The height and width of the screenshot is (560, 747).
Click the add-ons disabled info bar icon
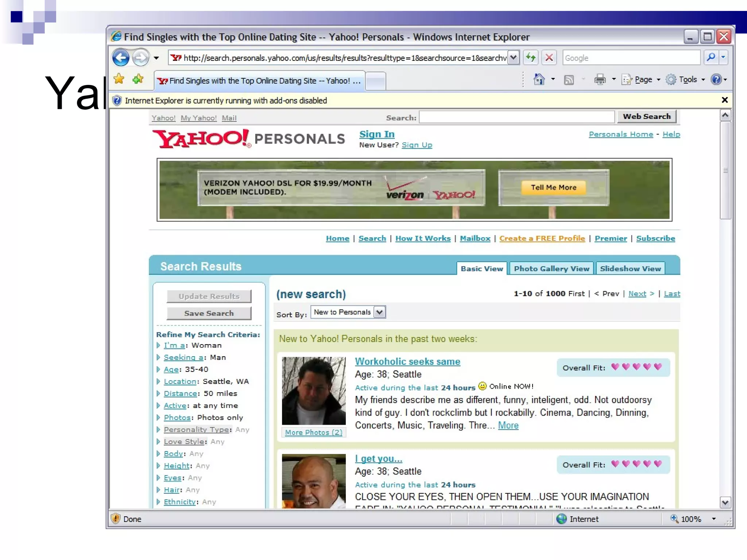pos(117,100)
